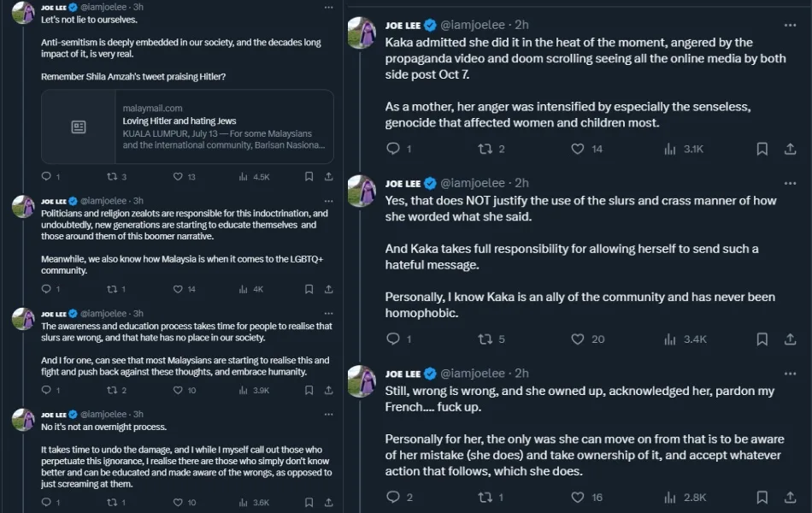Viewport: 812px width, 513px height.
Task: Open more options on 'awareness and education' tweet
Action: click(x=329, y=313)
